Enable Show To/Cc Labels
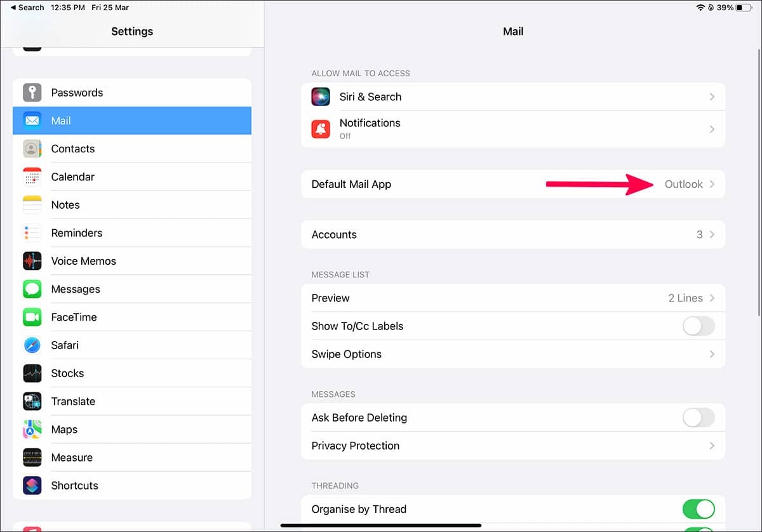Viewport: 762px width, 532px height. click(x=698, y=326)
